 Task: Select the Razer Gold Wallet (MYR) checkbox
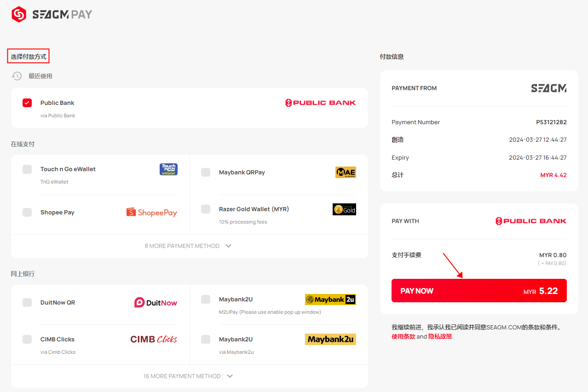(x=206, y=209)
